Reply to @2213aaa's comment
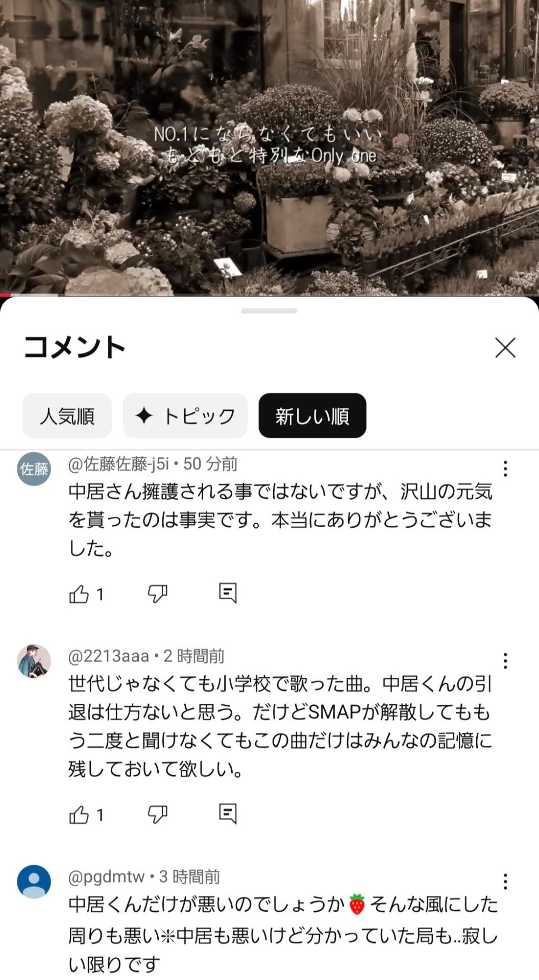The image size is (539, 980). pyautogui.click(x=228, y=814)
